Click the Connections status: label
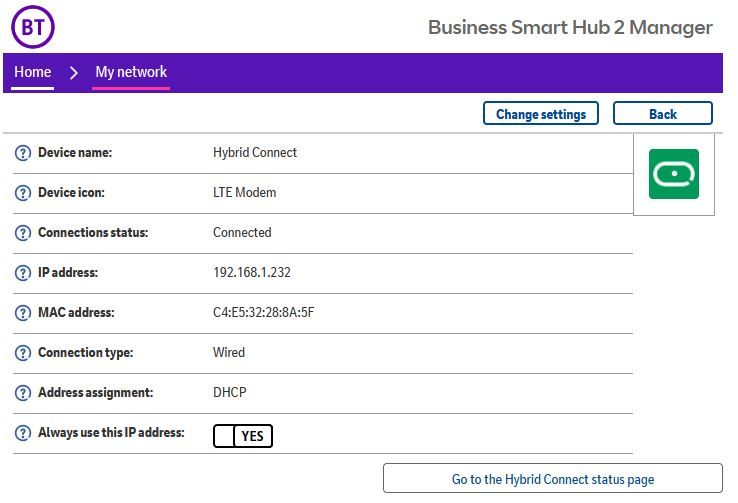This screenshot has height=503, width=738. 93,232
